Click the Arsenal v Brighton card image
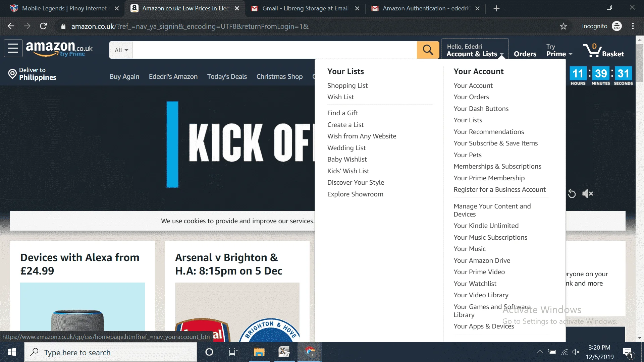644x362 pixels. click(x=237, y=312)
